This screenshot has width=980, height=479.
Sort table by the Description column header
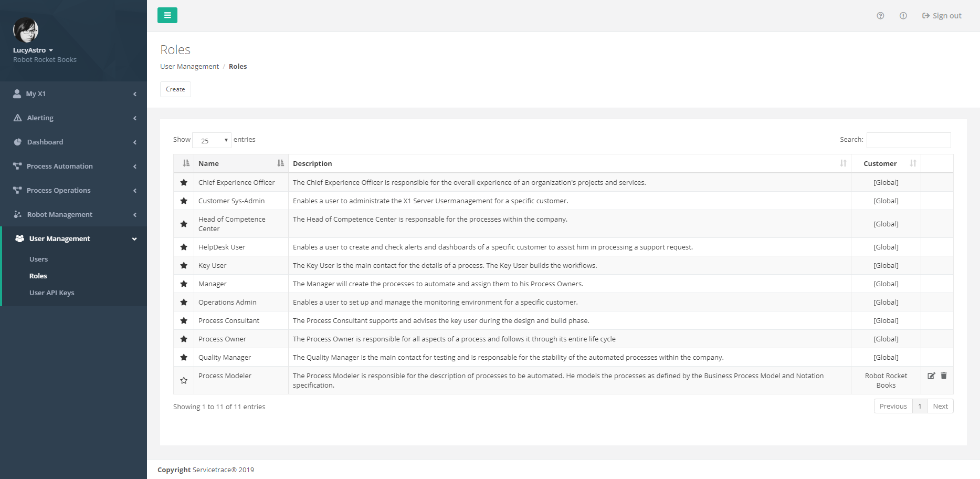point(570,163)
